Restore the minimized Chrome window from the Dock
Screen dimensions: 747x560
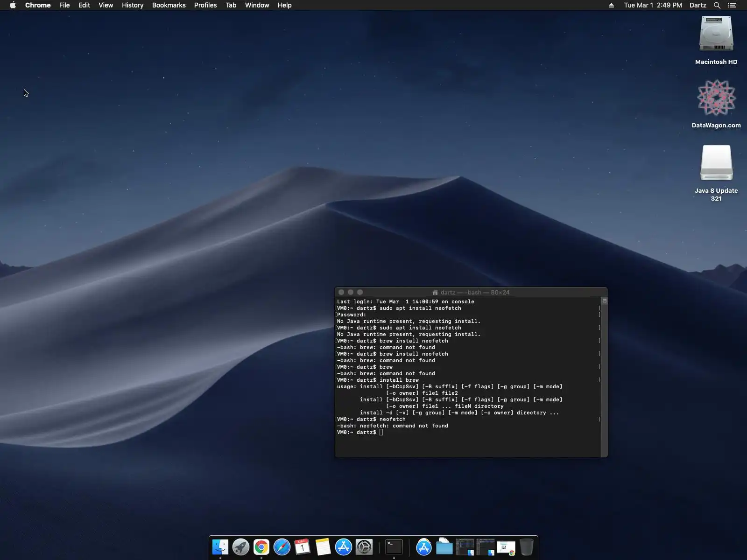(506, 548)
